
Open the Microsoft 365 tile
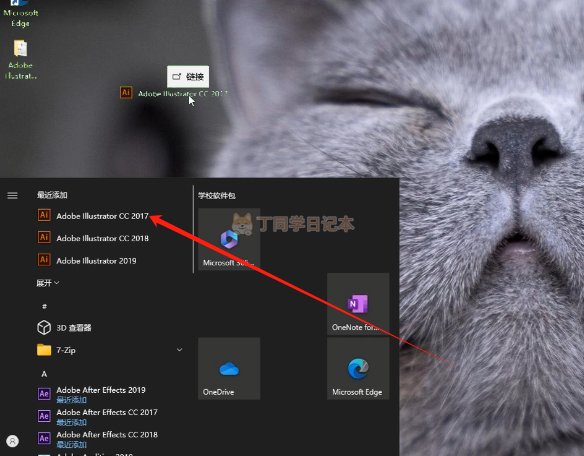[x=229, y=239]
